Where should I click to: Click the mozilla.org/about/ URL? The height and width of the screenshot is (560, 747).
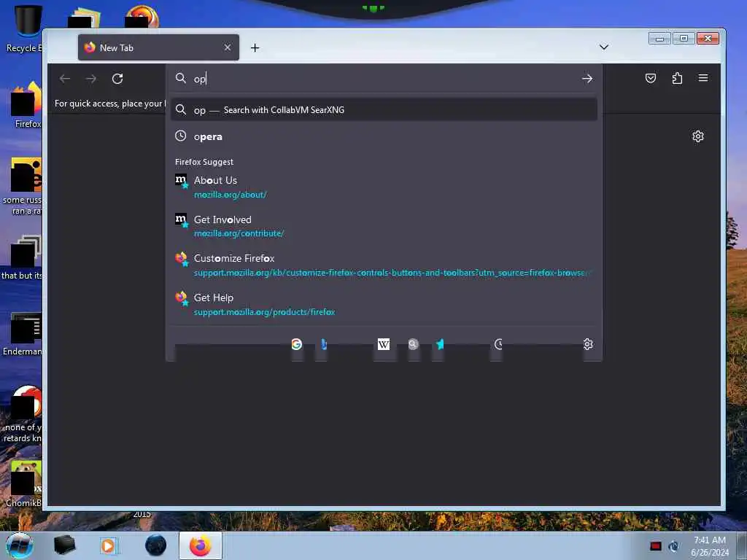click(x=230, y=195)
